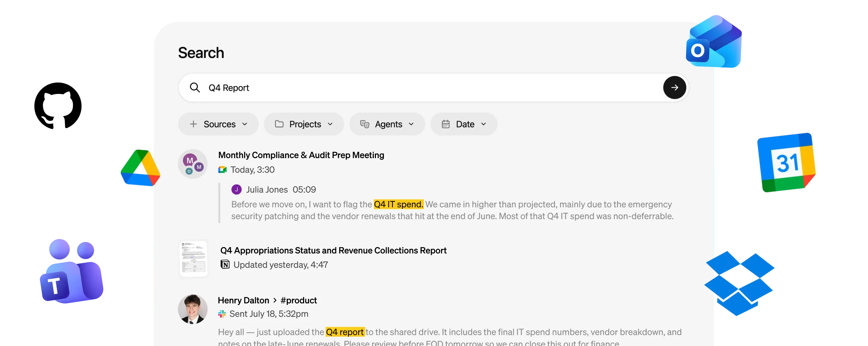Click the meeting participants avatar group
The image size is (868, 346).
point(193,164)
